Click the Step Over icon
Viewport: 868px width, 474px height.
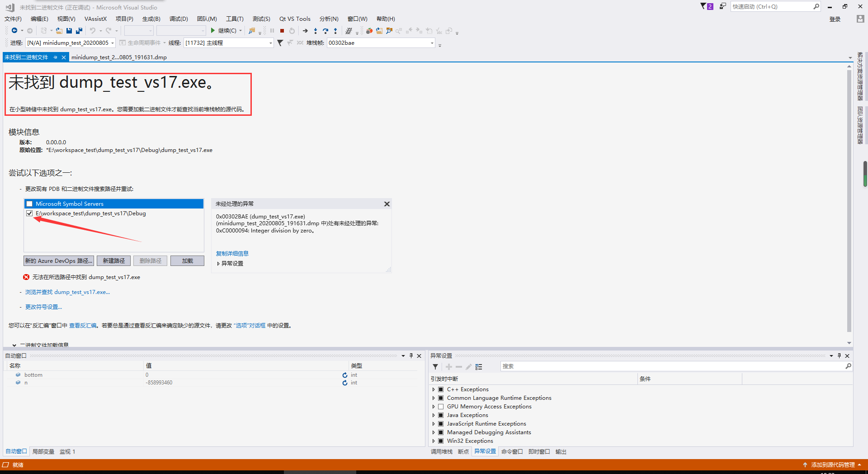[325, 31]
